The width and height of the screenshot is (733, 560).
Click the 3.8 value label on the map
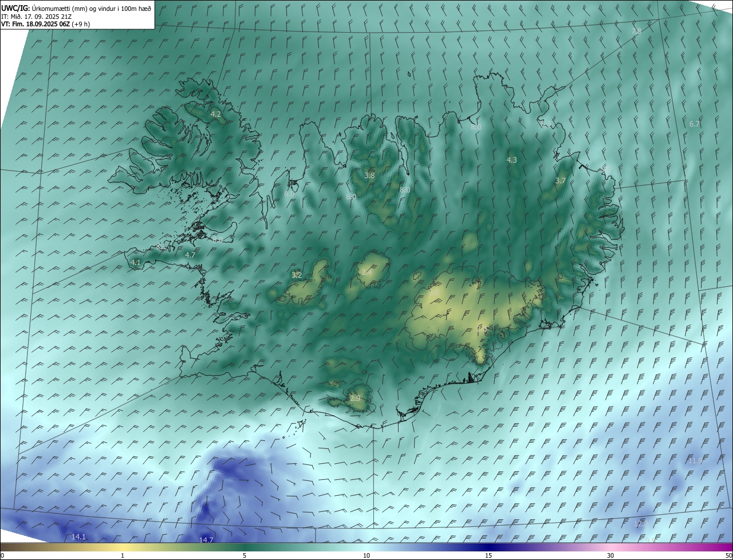tap(369, 175)
